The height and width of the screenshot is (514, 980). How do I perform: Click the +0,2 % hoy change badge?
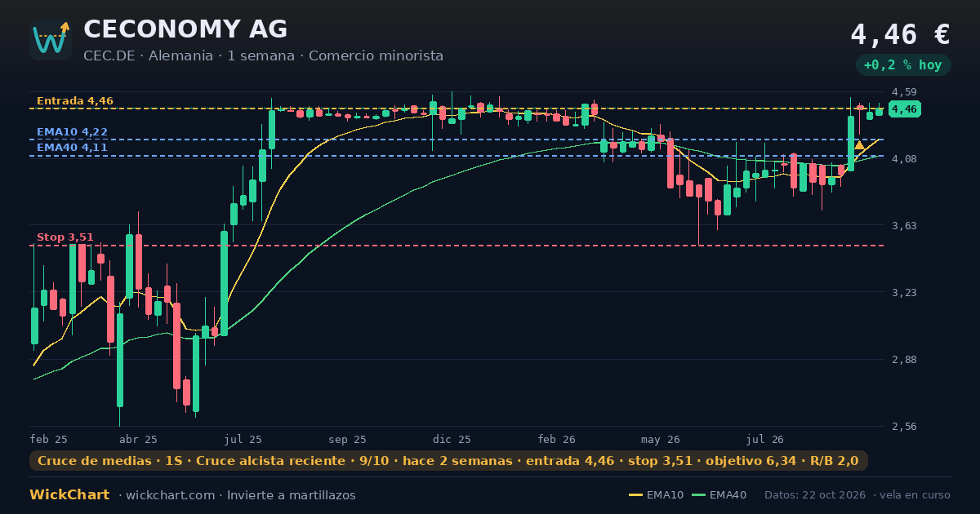(902, 64)
